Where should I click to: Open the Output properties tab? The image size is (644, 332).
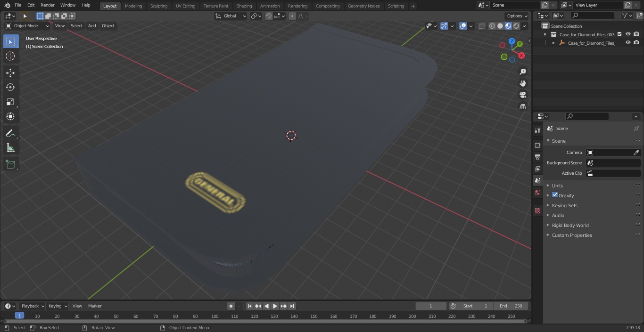537,157
